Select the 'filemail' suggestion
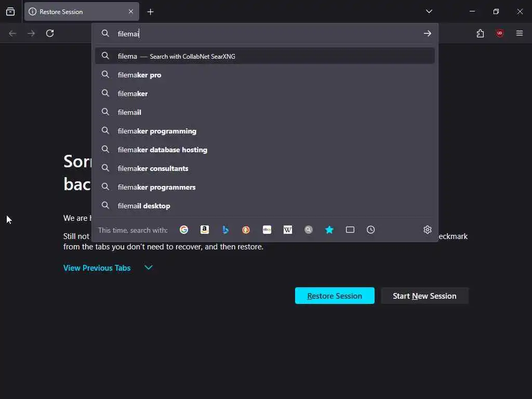The width and height of the screenshot is (532, 399). tap(264, 112)
